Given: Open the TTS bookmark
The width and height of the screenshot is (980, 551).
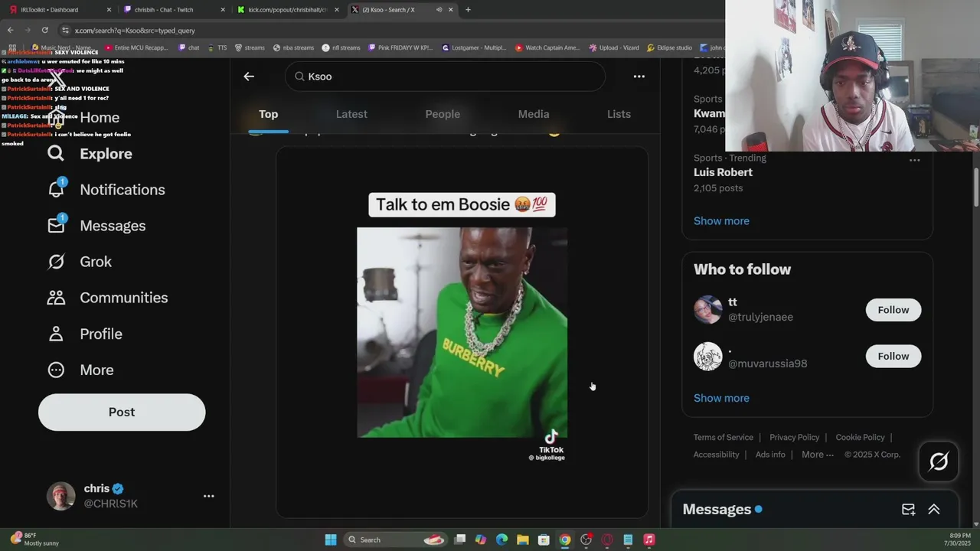Looking at the screenshot, I should coord(217,47).
